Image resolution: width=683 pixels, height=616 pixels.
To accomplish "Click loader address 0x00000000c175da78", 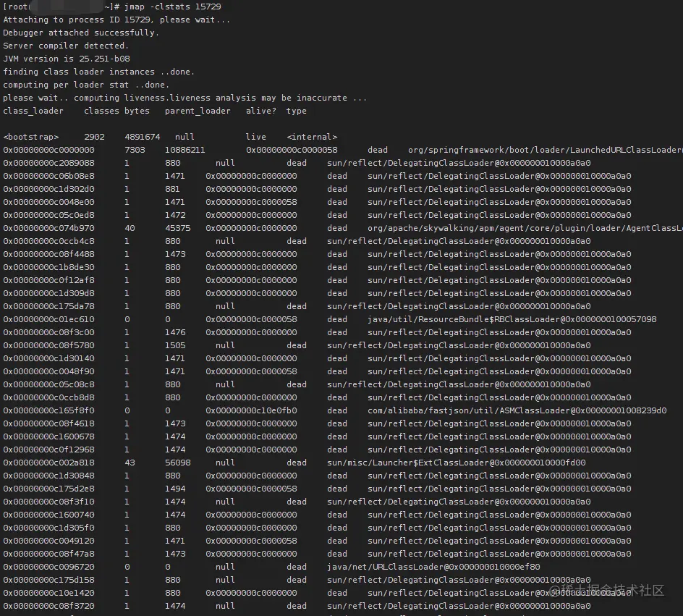I will (x=48, y=307).
